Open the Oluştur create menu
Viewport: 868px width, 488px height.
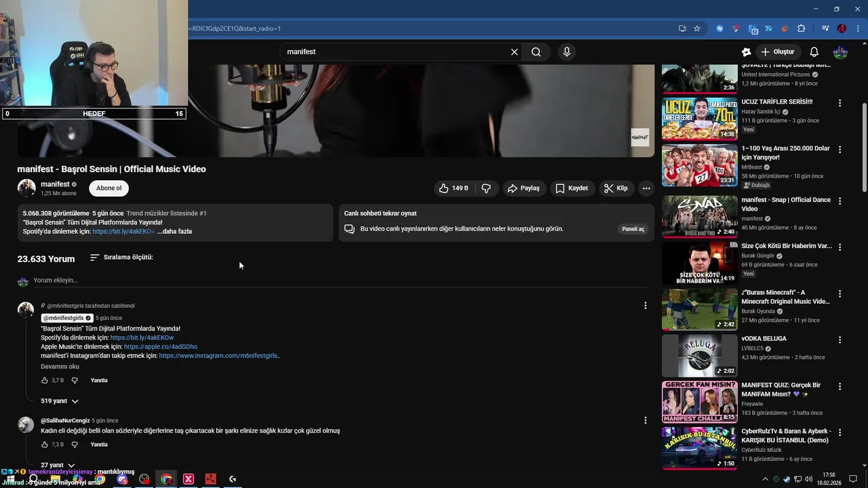(x=777, y=52)
